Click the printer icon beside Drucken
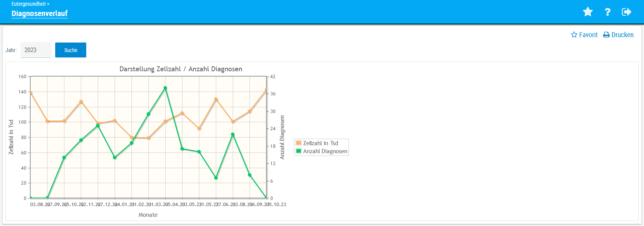The width and height of the screenshot is (644, 226). point(606,35)
